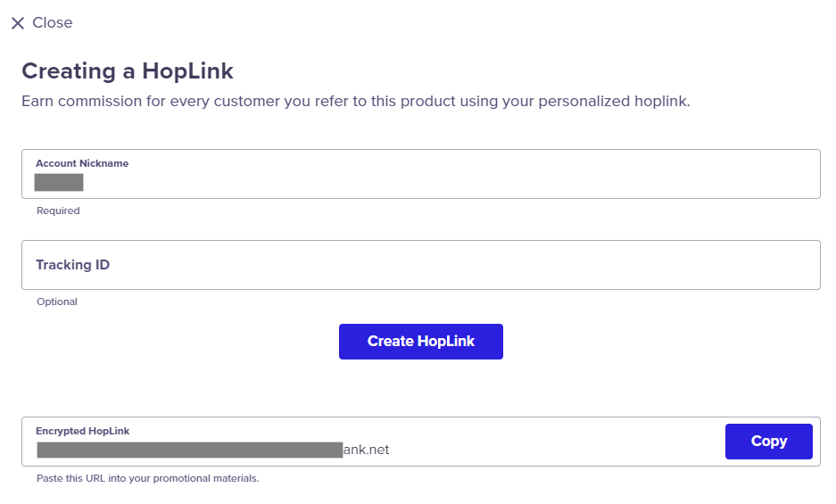
Task: Click blank area right of the nickname value
Action: click(x=448, y=182)
